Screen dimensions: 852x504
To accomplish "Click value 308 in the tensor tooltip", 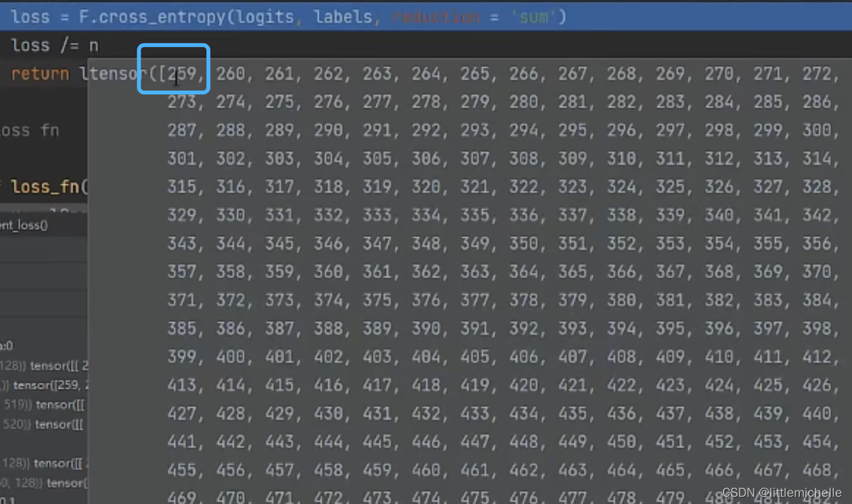I will click(524, 158).
